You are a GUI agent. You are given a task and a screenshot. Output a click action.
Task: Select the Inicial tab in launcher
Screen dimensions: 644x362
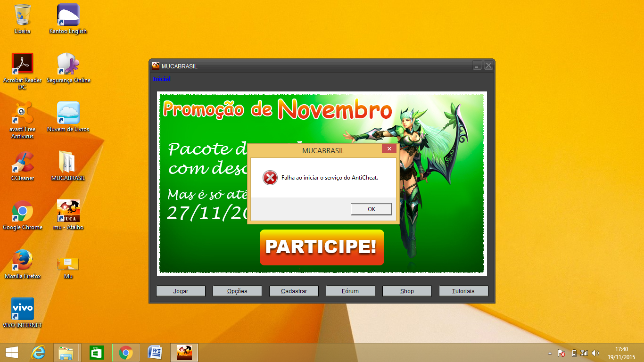coord(162,79)
